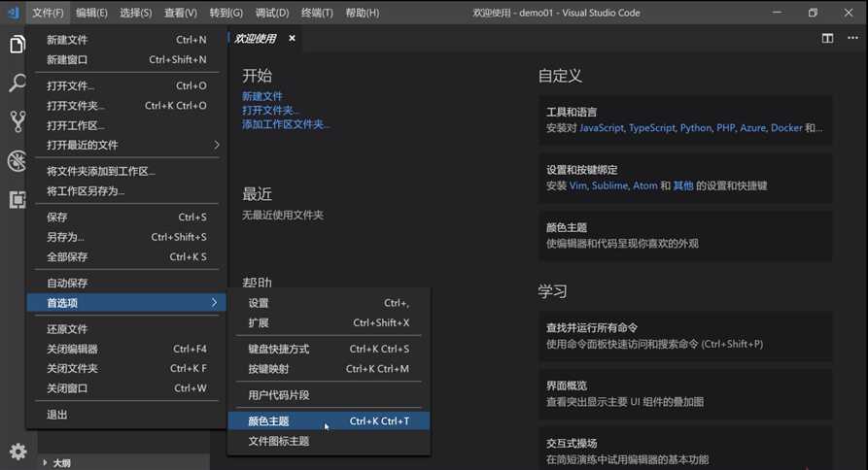Select 设置 in preferences submenu

[329, 303]
